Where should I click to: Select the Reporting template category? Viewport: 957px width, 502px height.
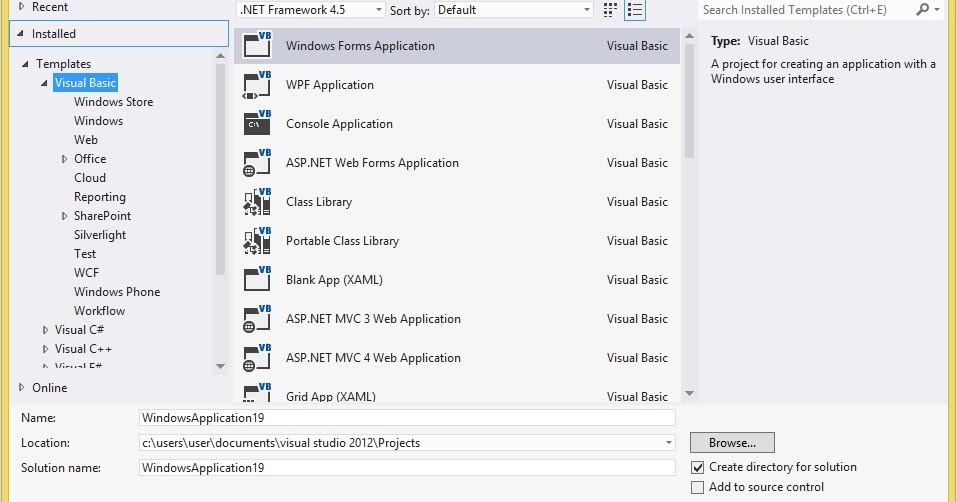(x=100, y=197)
